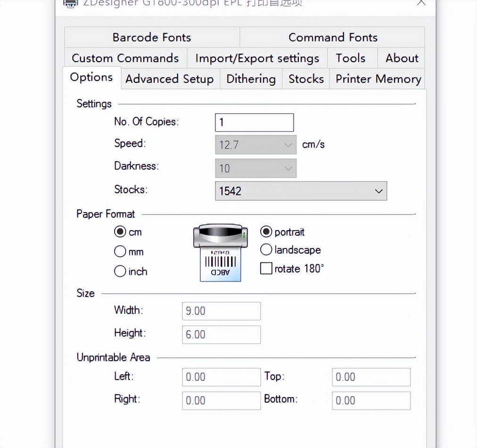This screenshot has height=448, width=477.
Task: Select the Options tab
Action: point(91,77)
